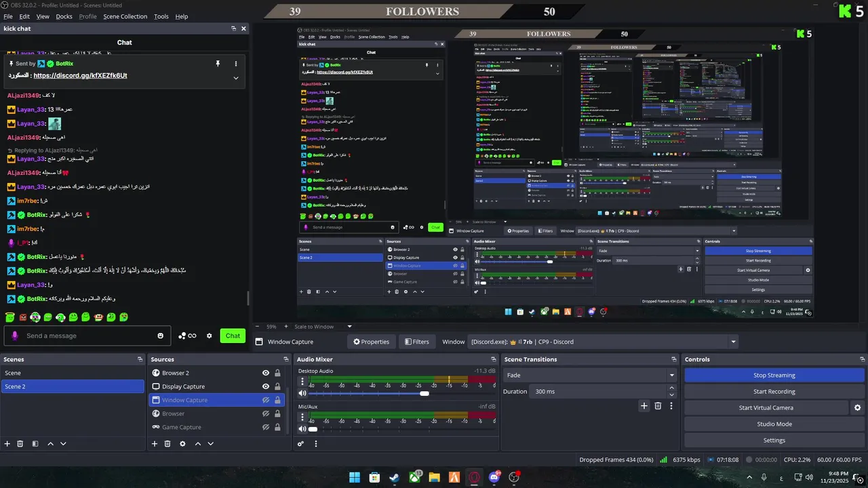Float the kick chat dock
The height and width of the screenshot is (488, 868).
pos(233,28)
